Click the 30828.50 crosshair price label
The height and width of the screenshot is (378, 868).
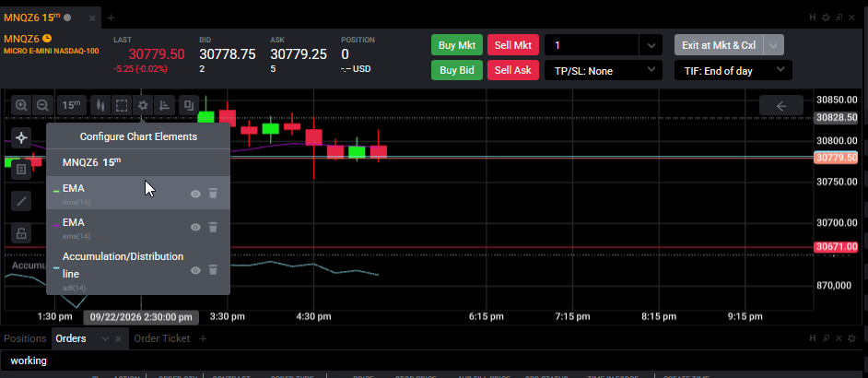point(836,117)
